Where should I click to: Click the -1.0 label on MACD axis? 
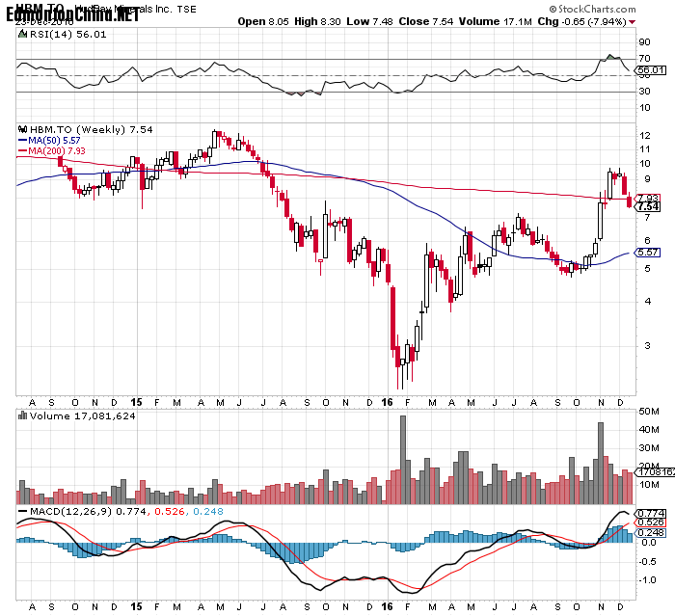[648, 580]
